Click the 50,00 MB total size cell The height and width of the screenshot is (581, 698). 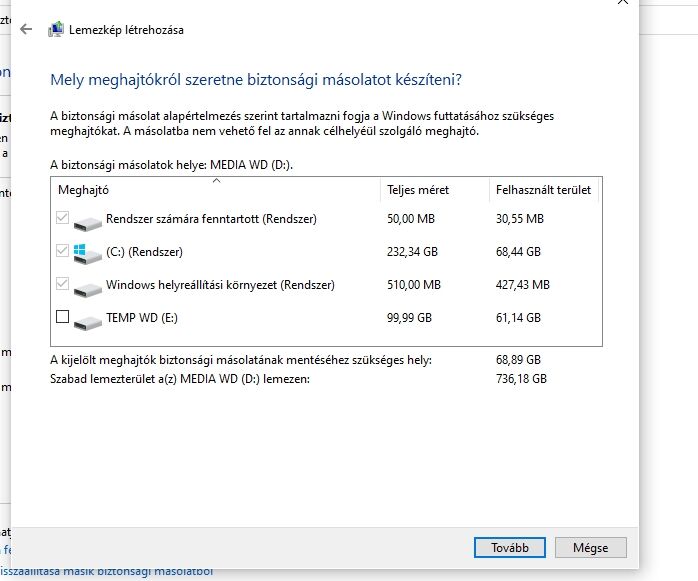coord(411,219)
